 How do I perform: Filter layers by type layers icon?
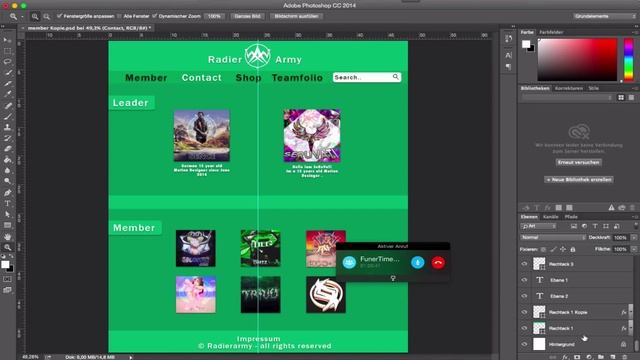[x=595, y=226]
